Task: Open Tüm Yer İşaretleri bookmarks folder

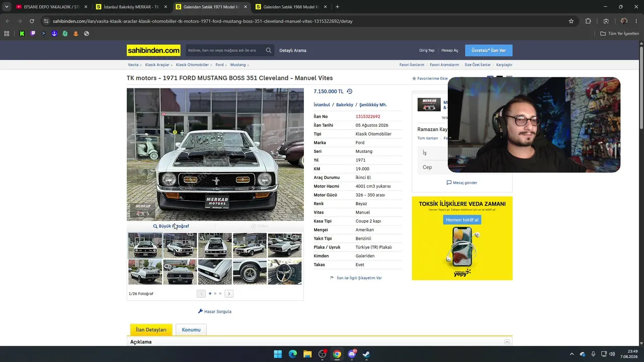Action: (619, 34)
